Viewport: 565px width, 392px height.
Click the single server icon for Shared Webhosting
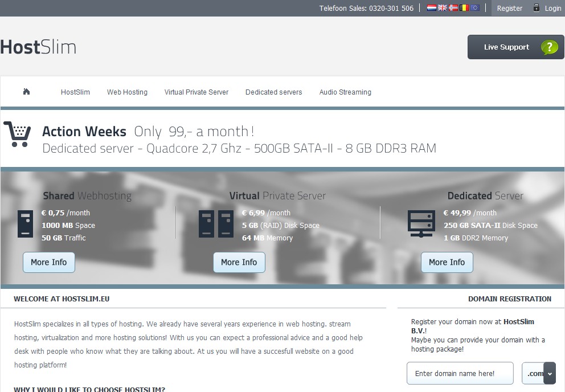25,224
